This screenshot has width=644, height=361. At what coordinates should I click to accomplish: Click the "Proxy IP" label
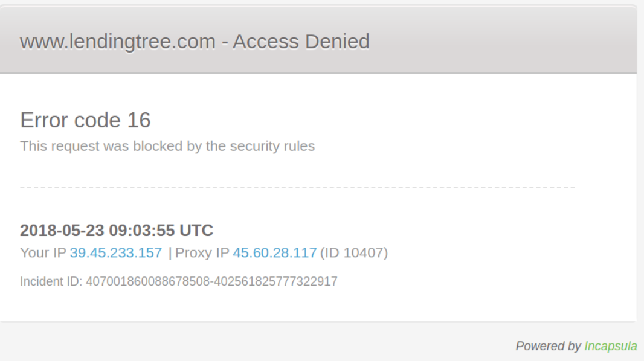201,253
